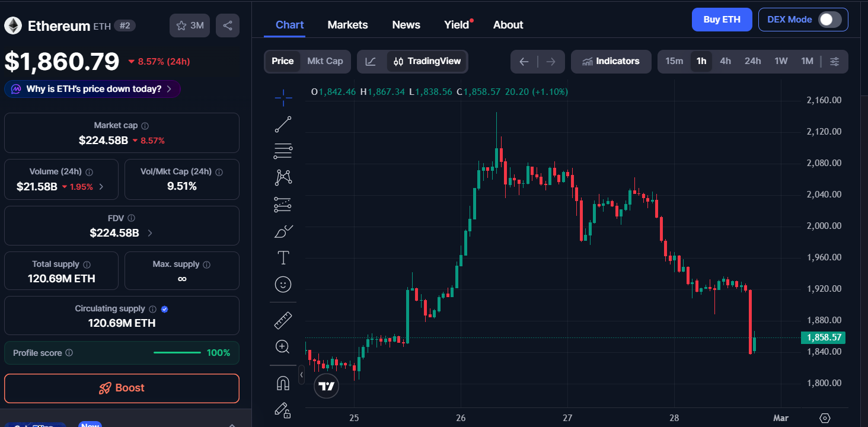868x427 pixels.
Task: Click the verified badge by Circulating supply
Action: (165, 309)
